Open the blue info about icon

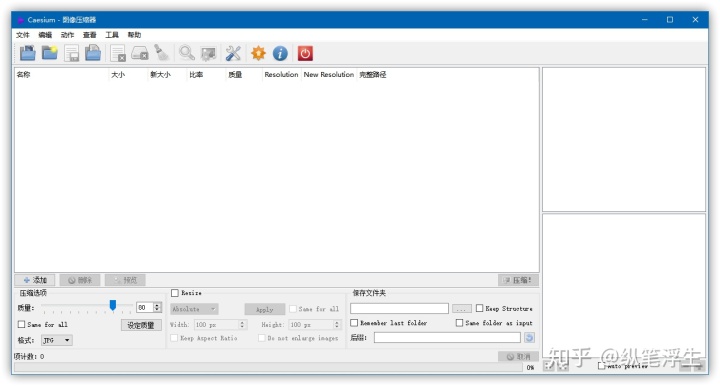(x=280, y=53)
